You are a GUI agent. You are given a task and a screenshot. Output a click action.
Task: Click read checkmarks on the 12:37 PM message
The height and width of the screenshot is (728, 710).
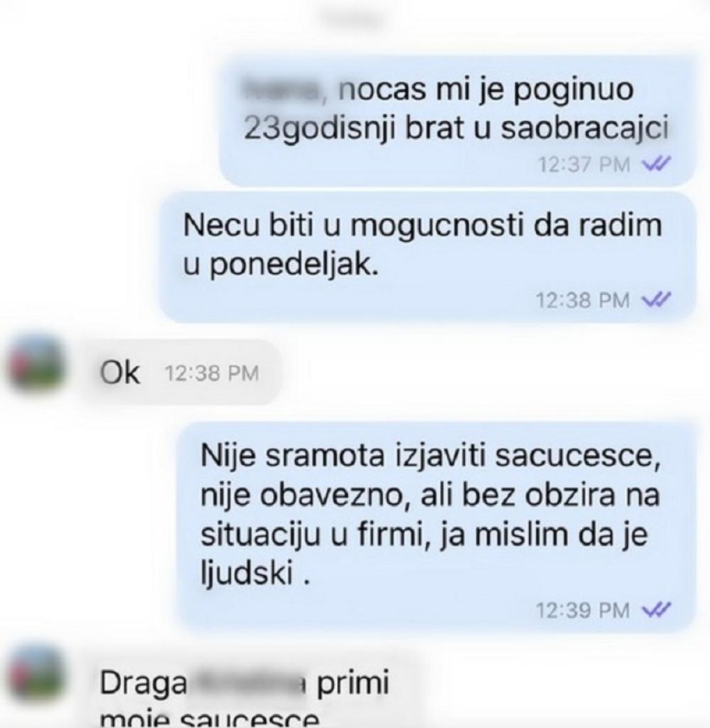[655, 164]
